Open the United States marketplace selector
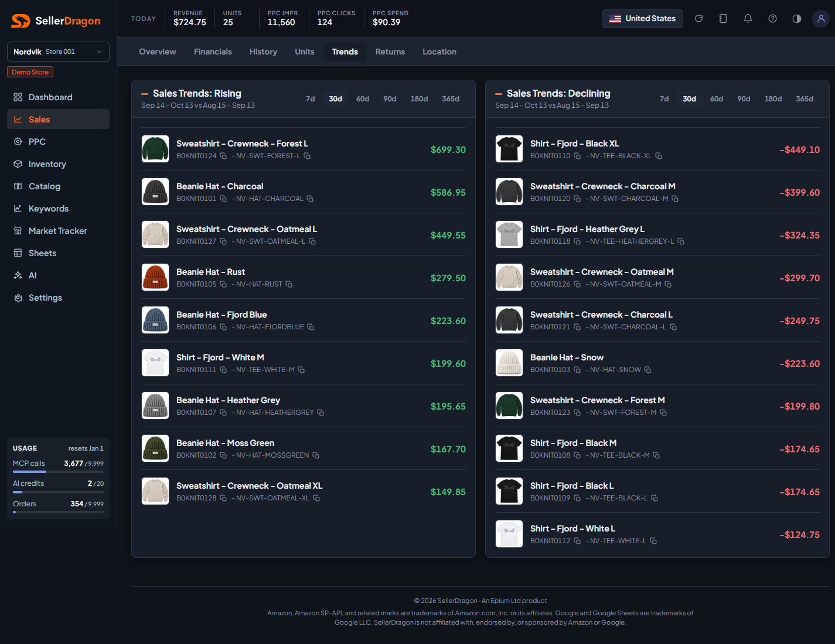Image resolution: width=835 pixels, height=644 pixels. point(642,19)
